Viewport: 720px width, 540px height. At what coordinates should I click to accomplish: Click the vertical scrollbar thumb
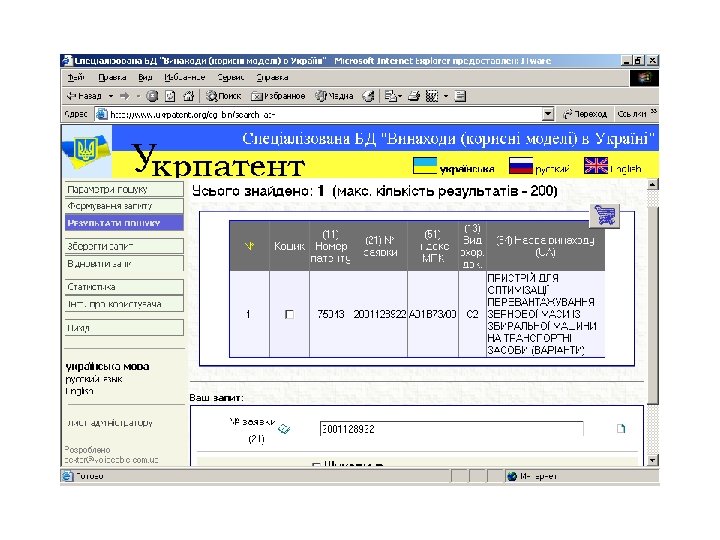pyautogui.click(x=652, y=305)
